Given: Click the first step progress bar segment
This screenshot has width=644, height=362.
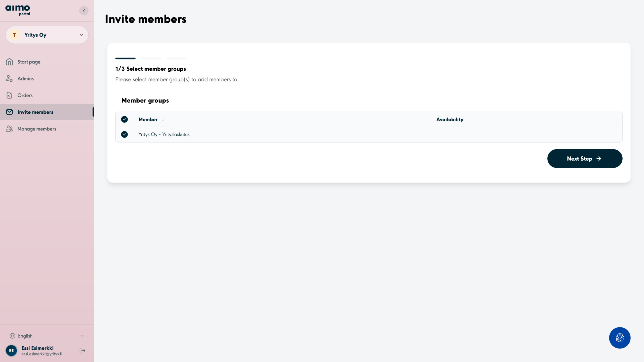Looking at the screenshot, I should pyautogui.click(x=125, y=58).
